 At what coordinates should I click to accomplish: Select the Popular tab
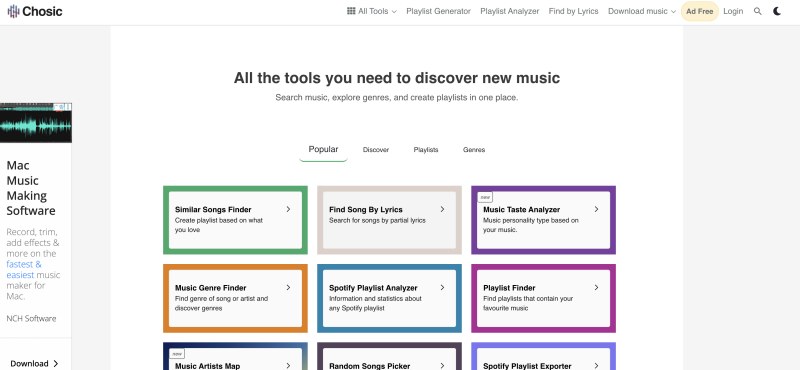[x=323, y=150]
